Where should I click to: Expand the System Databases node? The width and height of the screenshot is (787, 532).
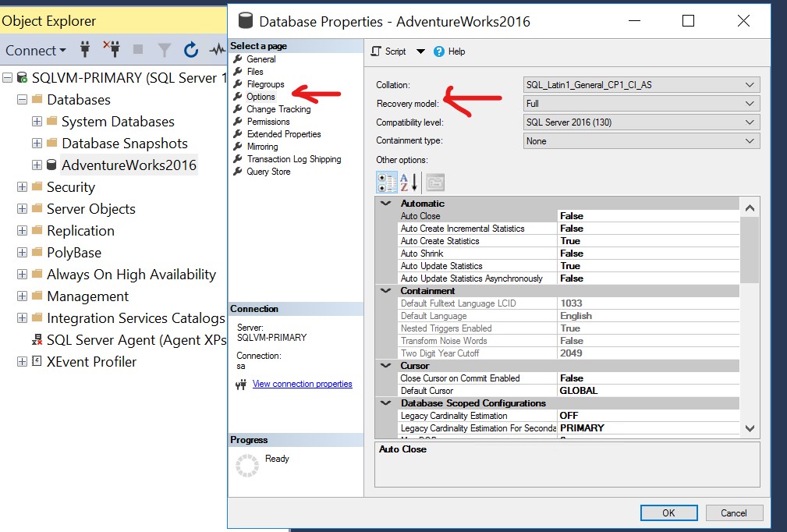click(x=37, y=122)
